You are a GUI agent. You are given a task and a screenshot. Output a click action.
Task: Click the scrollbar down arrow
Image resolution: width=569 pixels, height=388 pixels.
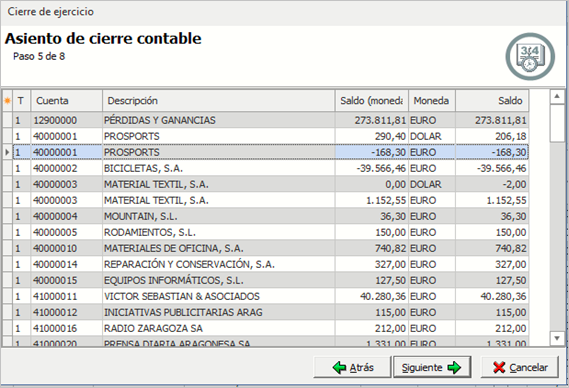click(x=557, y=338)
